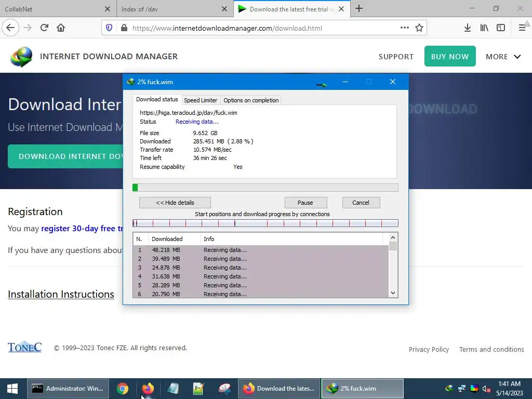The image size is (532, 399).
Task: Click the IDM globe logo on webpage
Action: click(21, 57)
